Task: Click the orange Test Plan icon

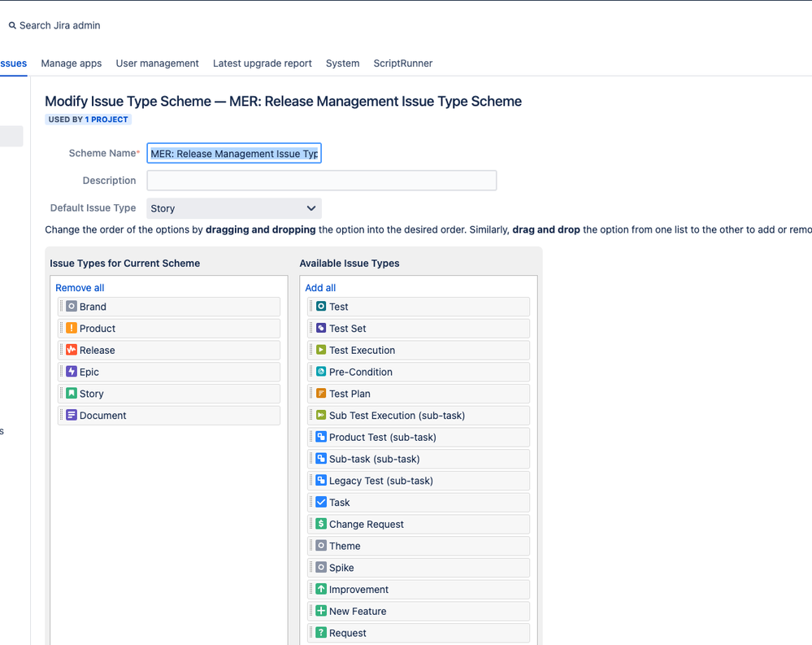Action: point(321,393)
